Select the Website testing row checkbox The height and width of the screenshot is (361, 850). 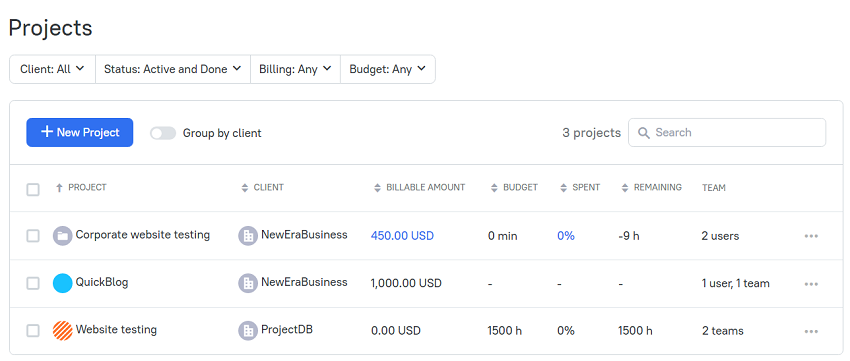(x=33, y=331)
